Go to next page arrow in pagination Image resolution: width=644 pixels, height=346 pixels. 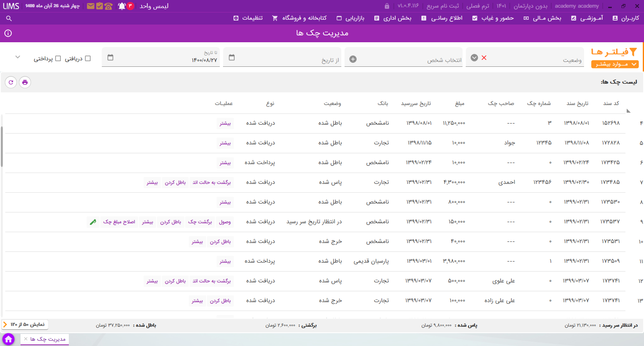pos(5,324)
